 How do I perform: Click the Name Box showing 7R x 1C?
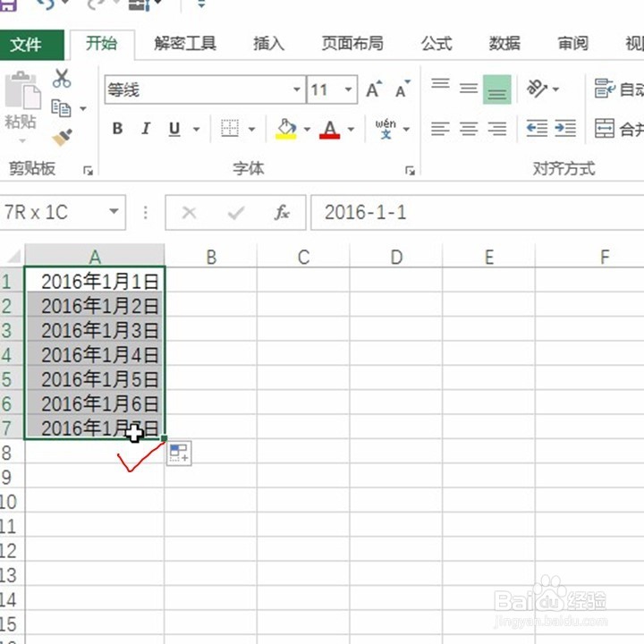point(63,212)
